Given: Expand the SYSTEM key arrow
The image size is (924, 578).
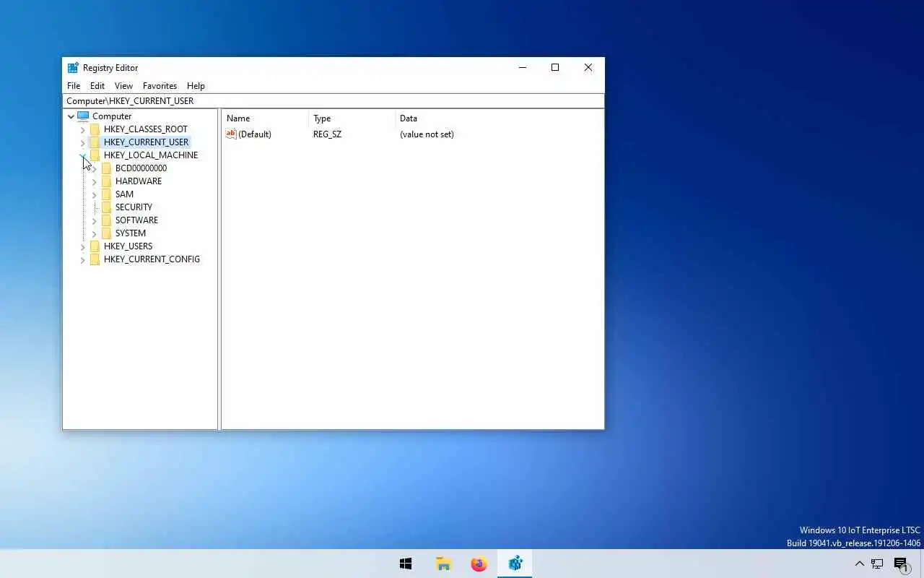Looking at the screenshot, I should click(x=94, y=233).
